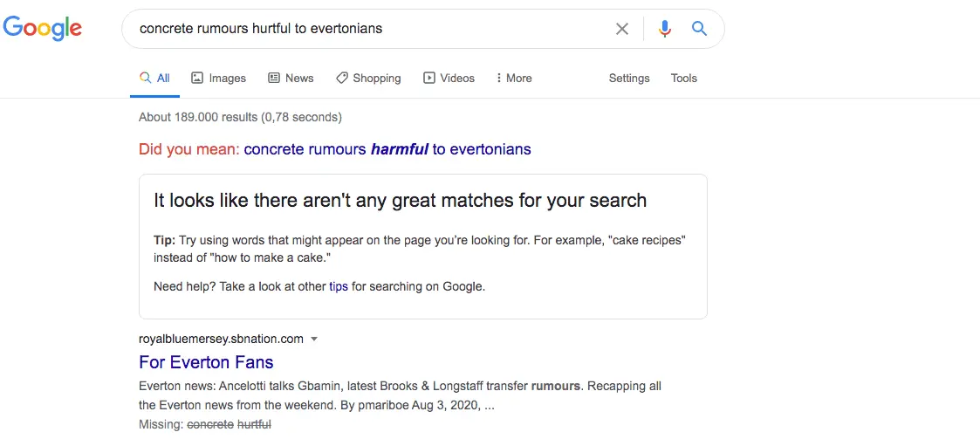
Task: Follow the "tips" link for searching
Action: (x=339, y=286)
